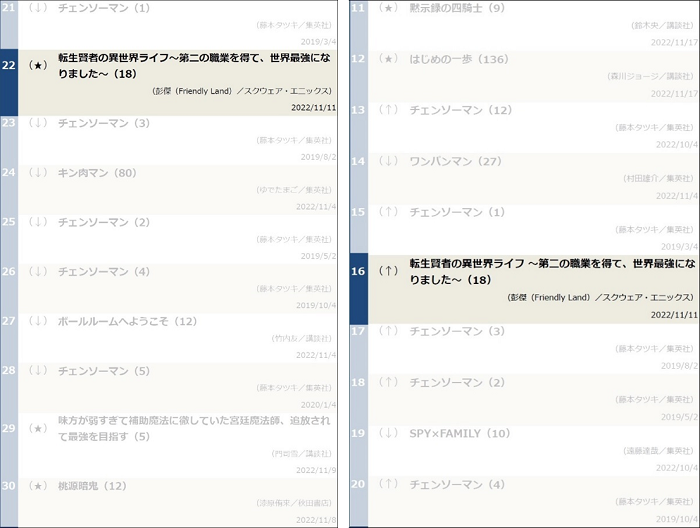Screen dimensions: 700x528
Task: Click the down arrow indicator beside rank 25
Action: point(38,222)
